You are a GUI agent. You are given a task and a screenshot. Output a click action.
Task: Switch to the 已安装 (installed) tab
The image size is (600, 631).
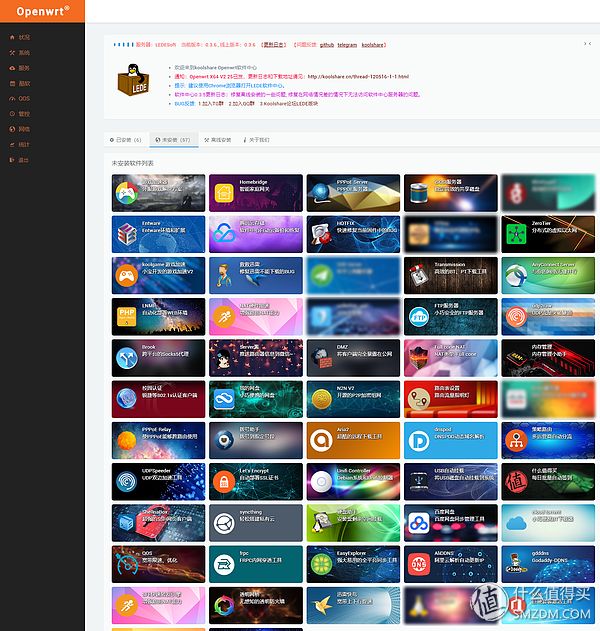tap(126, 140)
